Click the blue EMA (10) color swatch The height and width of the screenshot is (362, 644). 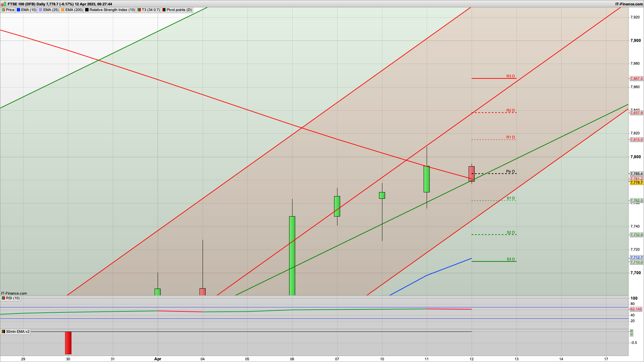tap(18, 10)
